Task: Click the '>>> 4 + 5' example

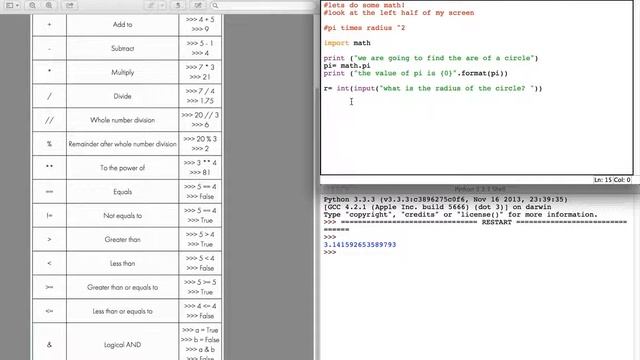Action: click(x=200, y=19)
